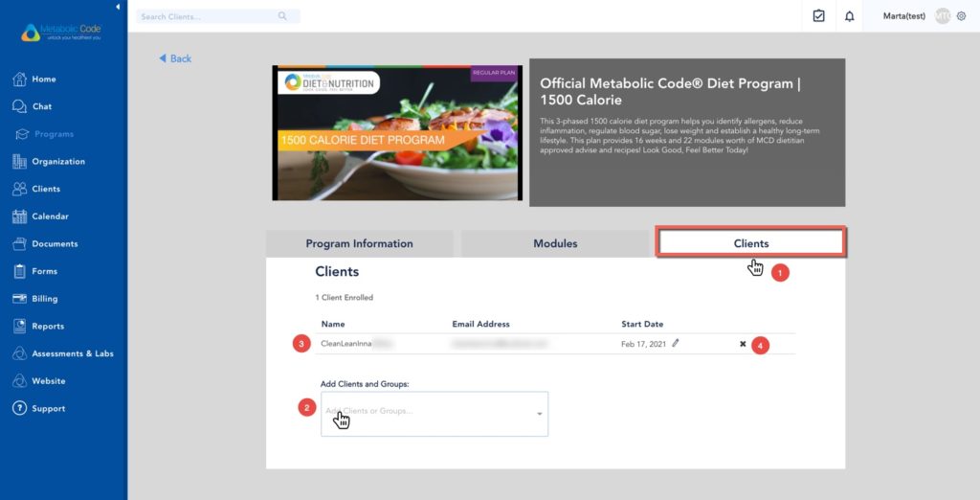Screen dimensions: 980x500
Task: Click the 1500 Calorie Diet Program thumbnail
Action: point(397,133)
